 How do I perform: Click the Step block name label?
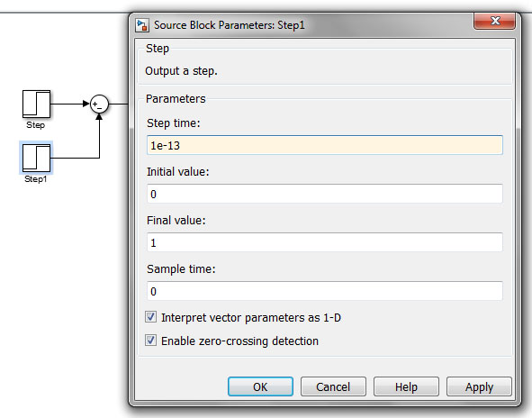click(x=36, y=125)
